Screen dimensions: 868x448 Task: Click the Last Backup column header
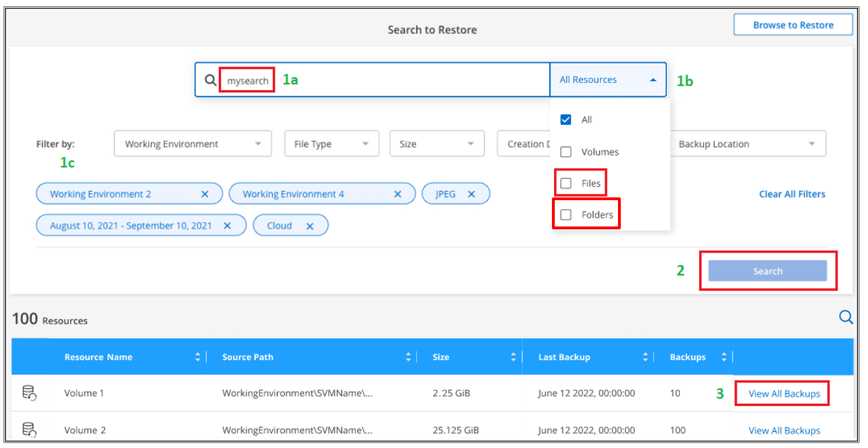point(564,357)
